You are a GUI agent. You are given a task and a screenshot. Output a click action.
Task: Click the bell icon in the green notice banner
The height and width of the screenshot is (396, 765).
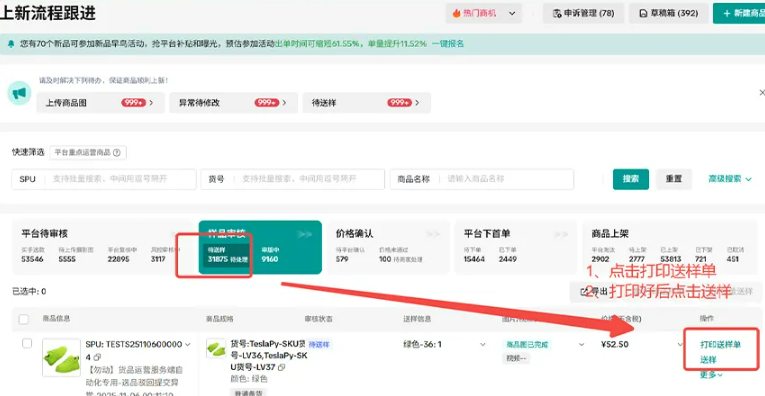click(11, 44)
